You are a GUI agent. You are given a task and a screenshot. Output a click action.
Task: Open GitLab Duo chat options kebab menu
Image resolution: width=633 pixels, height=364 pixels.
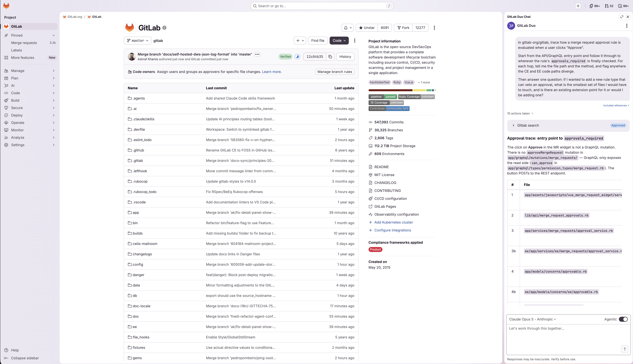tap(626, 26)
